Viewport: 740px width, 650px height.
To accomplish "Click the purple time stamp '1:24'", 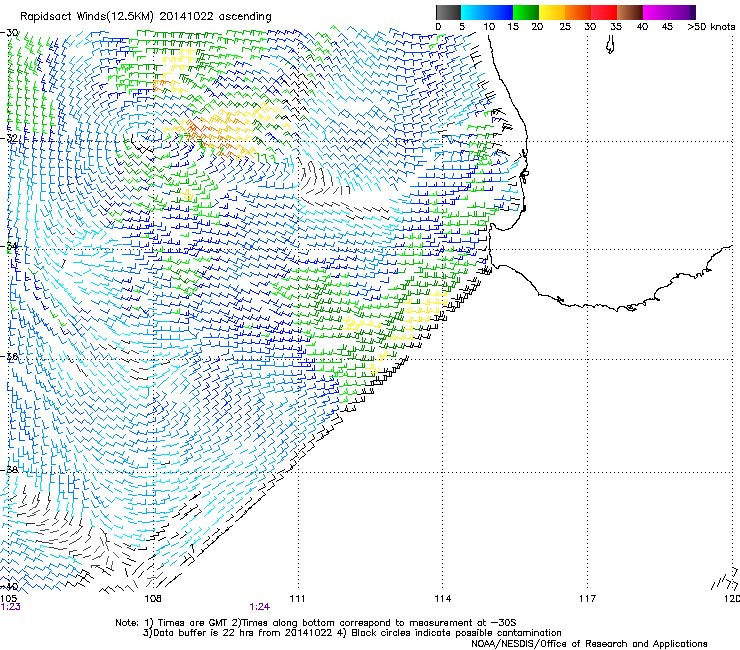I will pos(260,607).
